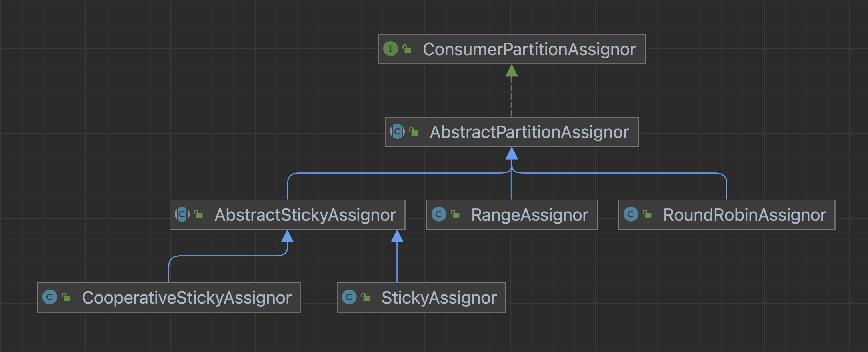Viewport: 868px width, 352px height.
Task: Click the AbstractPartitionAssignor abstract class icon
Action: coord(397,132)
